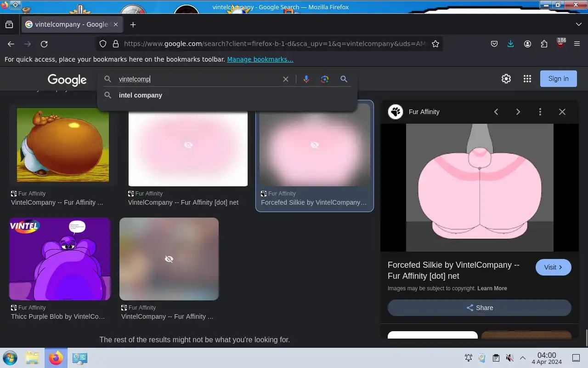The height and width of the screenshot is (368, 588).
Task: Start voice search with microphone
Action: pos(306,79)
